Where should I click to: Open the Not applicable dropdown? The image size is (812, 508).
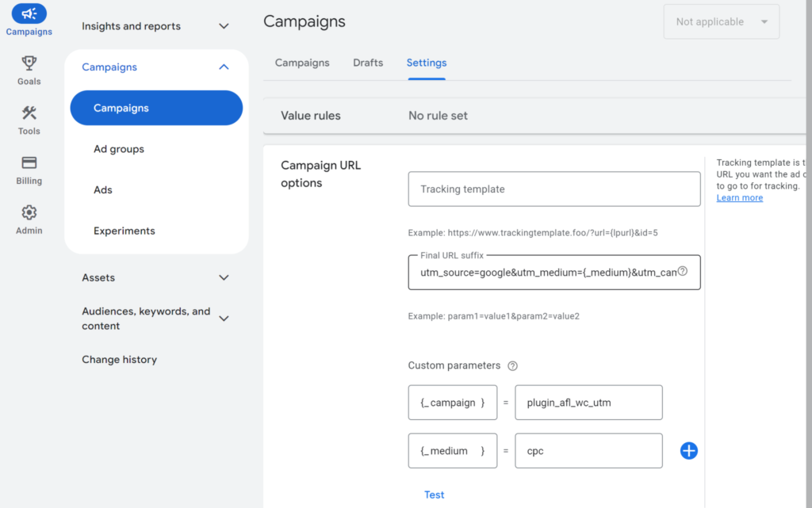tap(721, 22)
